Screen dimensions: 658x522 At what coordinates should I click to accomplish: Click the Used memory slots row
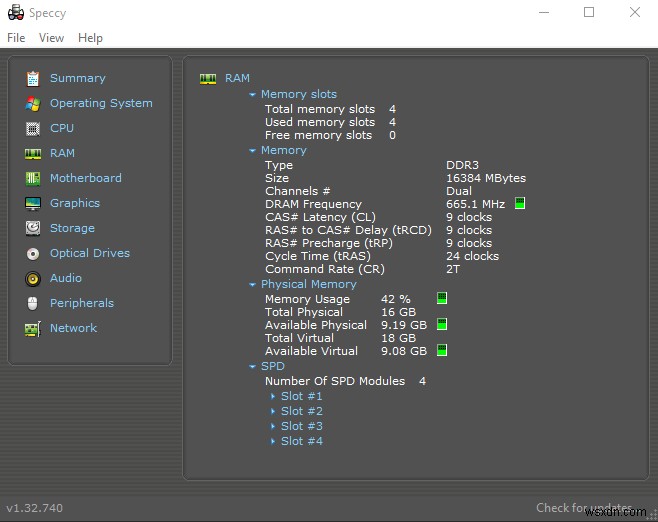tap(330, 122)
